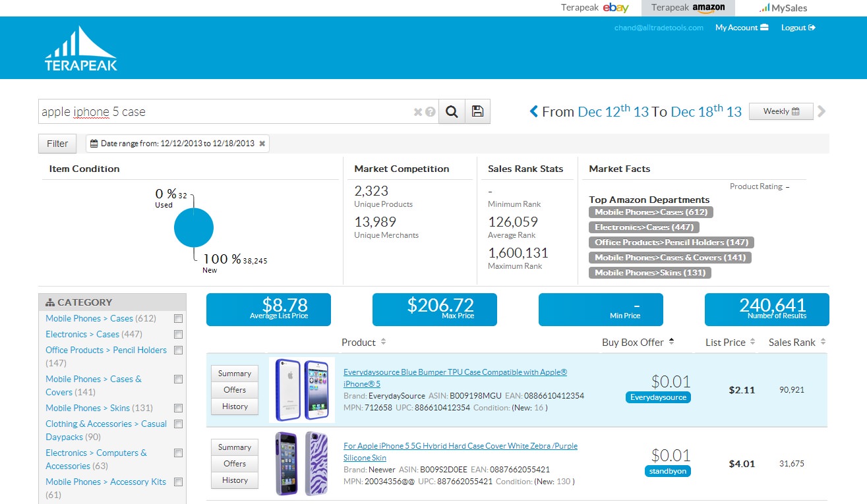Open the Weekly date range dropdown

click(x=781, y=111)
